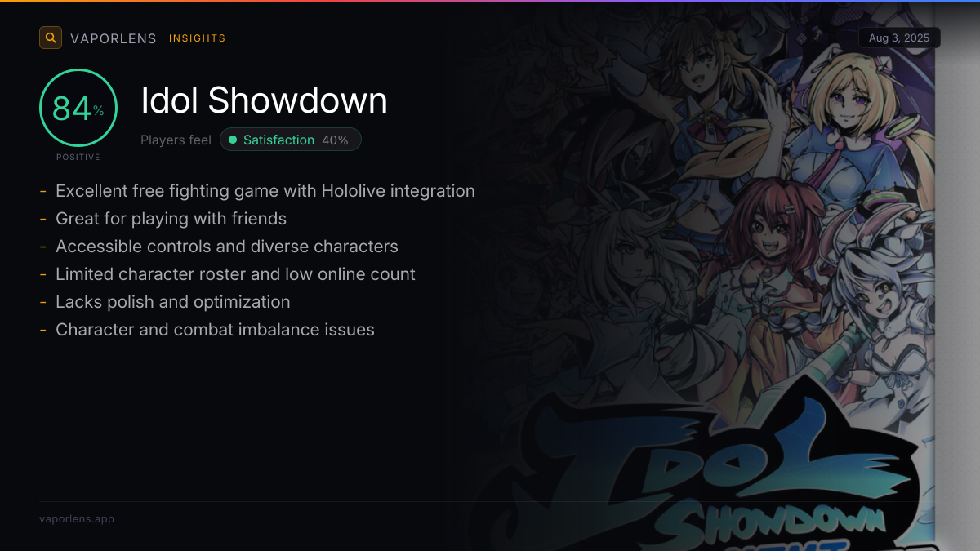Image resolution: width=980 pixels, height=551 pixels.
Task: Click the Idol Showdown game title
Action: pyautogui.click(x=265, y=100)
